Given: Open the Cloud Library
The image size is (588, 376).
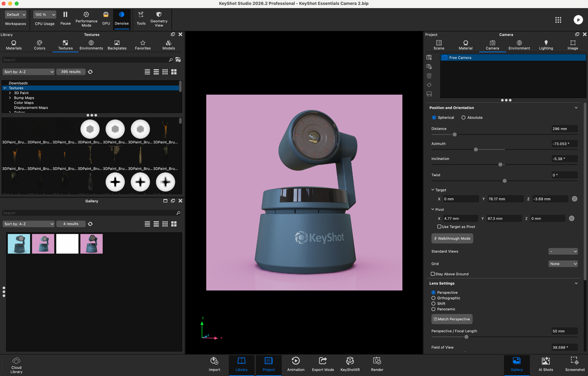Looking at the screenshot, I should tap(16, 365).
